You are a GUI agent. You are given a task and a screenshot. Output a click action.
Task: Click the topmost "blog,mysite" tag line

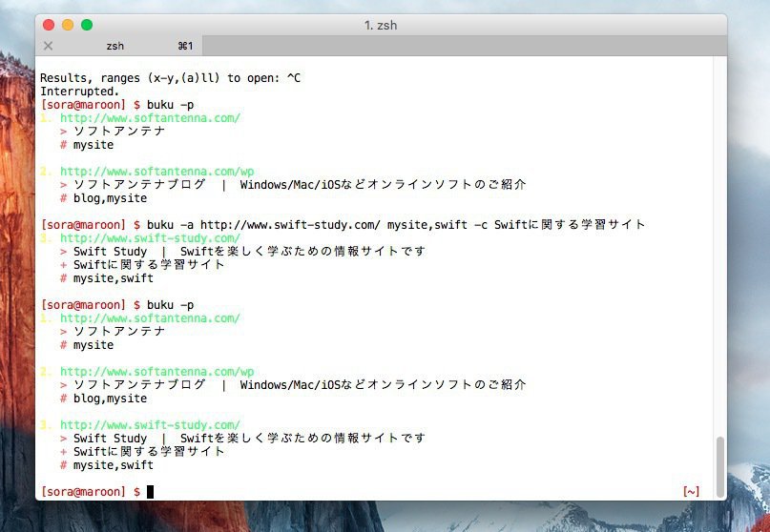[110, 198]
